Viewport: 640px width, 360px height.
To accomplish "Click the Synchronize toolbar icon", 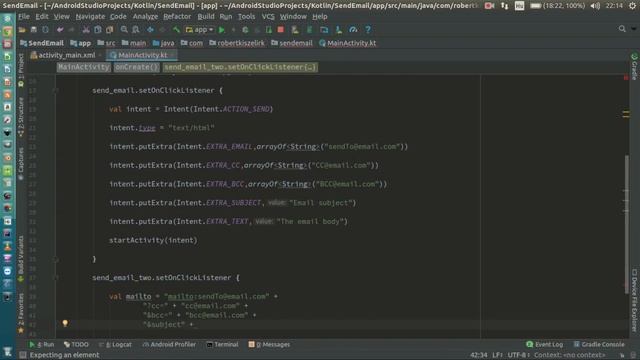I will pyautogui.click(x=45, y=30).
